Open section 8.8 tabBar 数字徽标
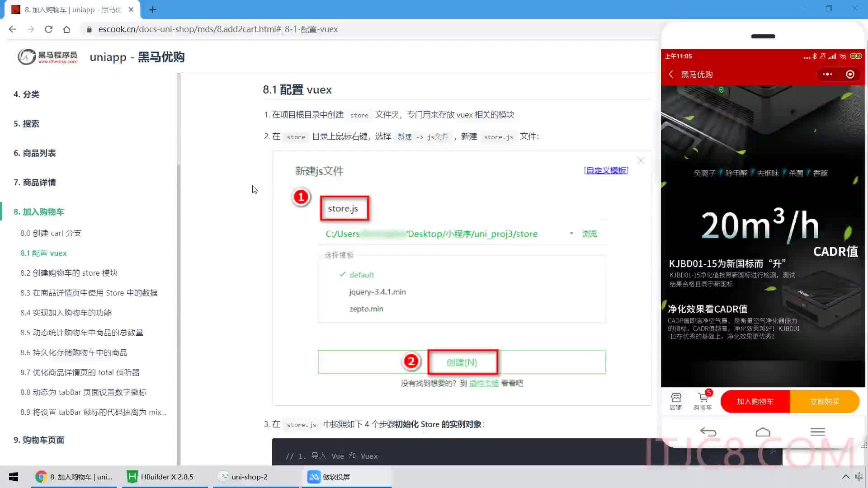The width and height of the screenshot is (868, 488). tap(83, 392)
